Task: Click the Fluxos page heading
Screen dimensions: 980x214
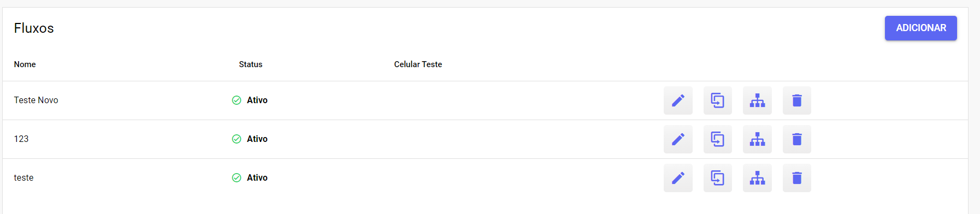Action: 34,28
